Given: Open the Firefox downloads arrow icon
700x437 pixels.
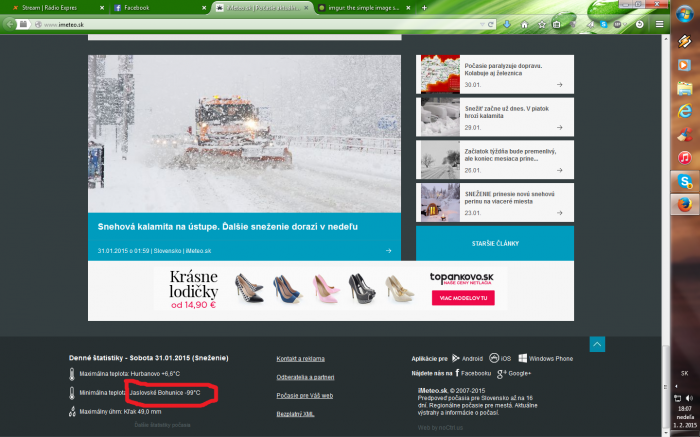Looking at the screenshot, I should tap(507, 25).
